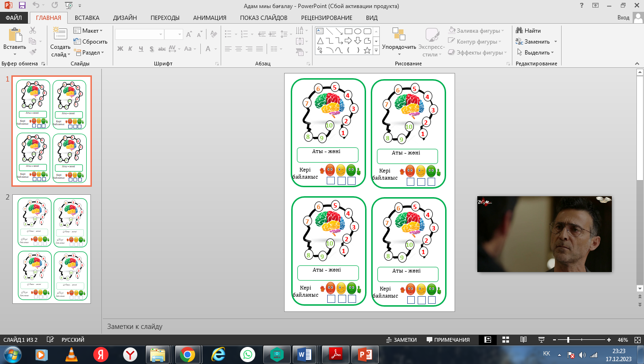
Task: Open PowerPoint help question mark
Action: [581, 6]
